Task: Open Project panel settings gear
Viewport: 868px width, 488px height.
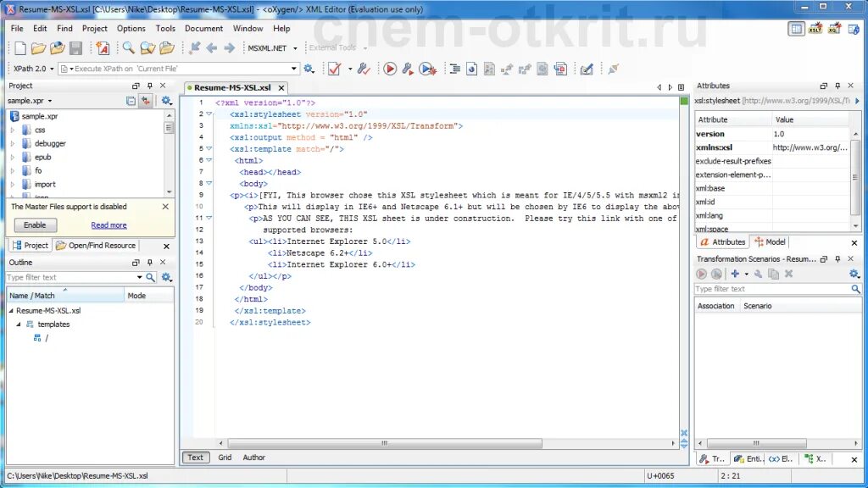Action: [x=165, y=101]
